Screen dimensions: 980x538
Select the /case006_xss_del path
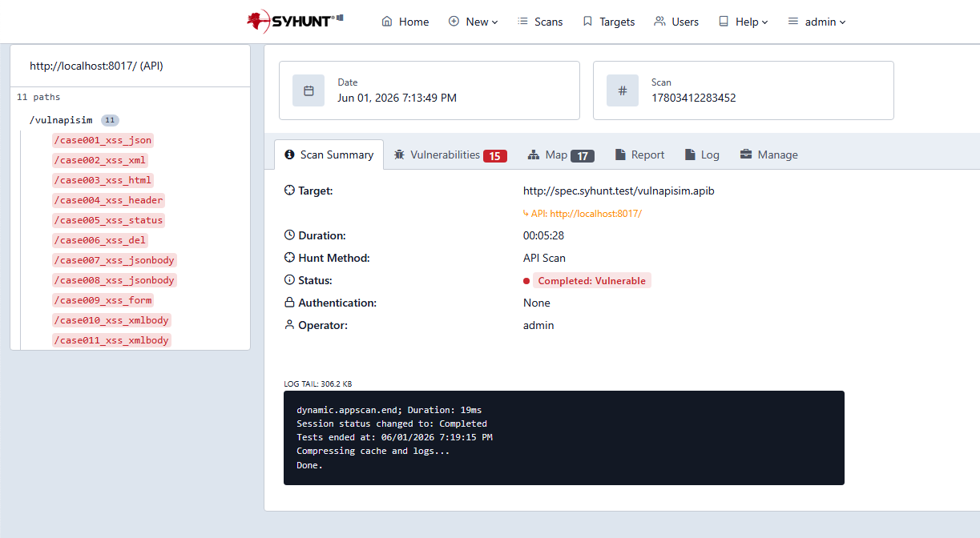[99, 240]
